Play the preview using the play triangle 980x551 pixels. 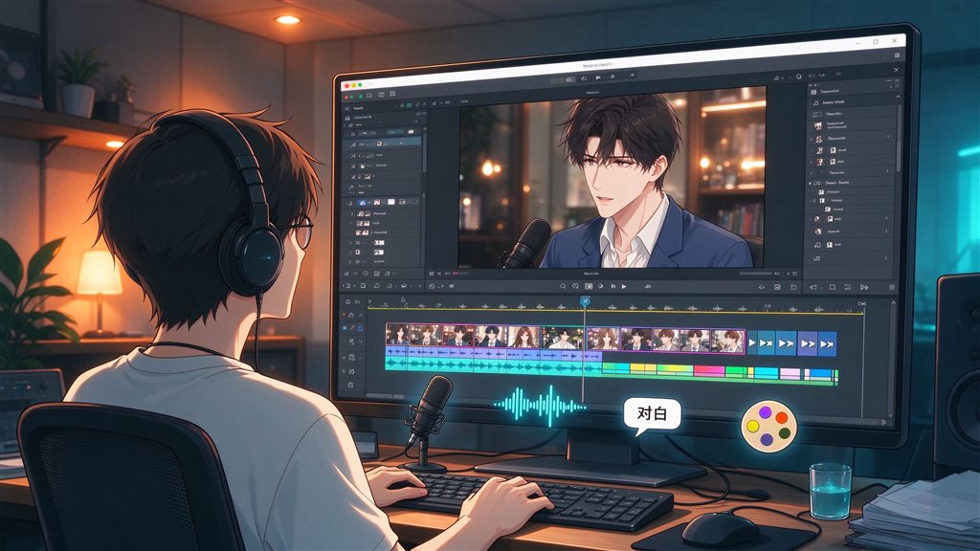click(x=624, y=286)
